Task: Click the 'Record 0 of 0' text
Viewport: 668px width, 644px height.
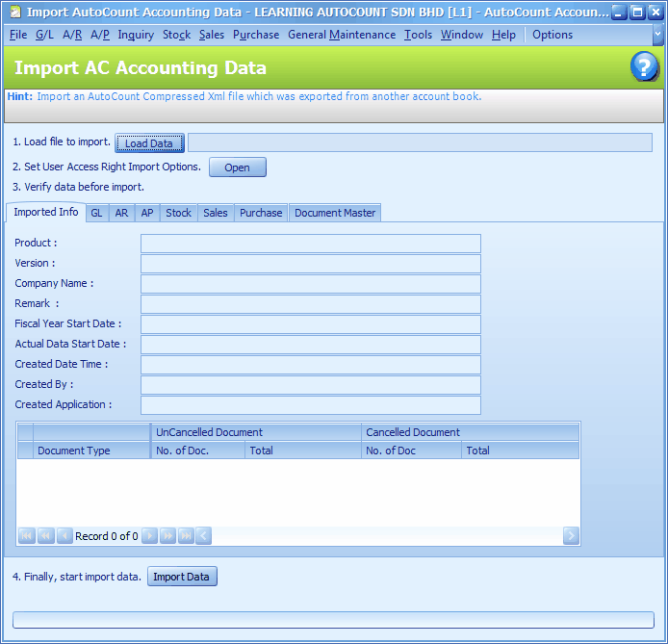Action: click(107, 536)
